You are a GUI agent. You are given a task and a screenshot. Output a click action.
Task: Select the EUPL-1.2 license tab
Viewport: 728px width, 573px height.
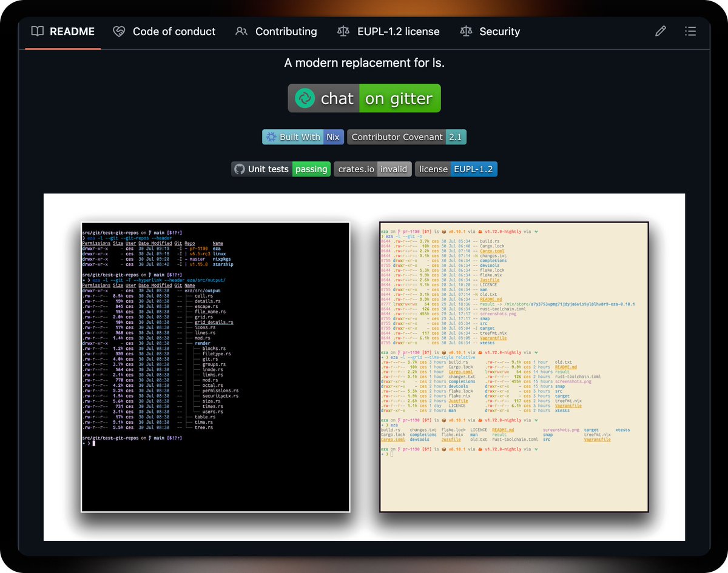388,32
